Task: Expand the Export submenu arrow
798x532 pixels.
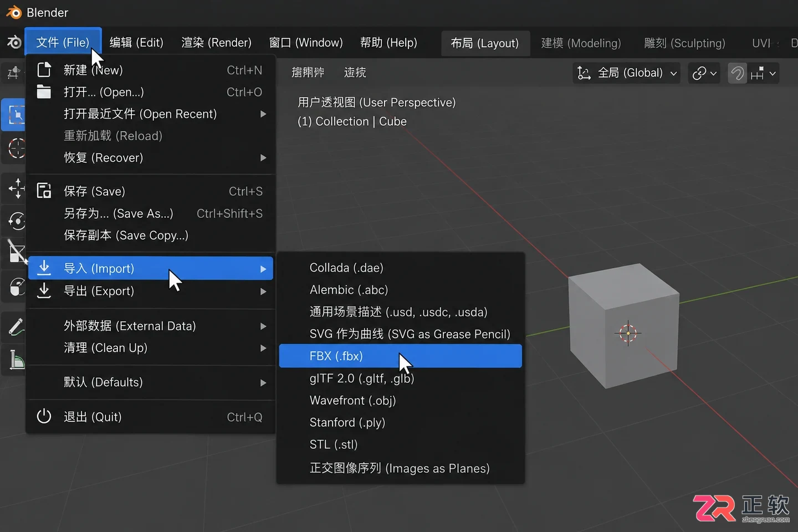Action: (x=263, y=291)
